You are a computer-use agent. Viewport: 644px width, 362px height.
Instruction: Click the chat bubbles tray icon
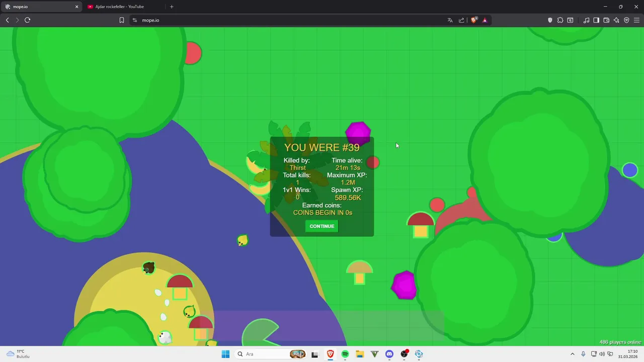[610, 354]
